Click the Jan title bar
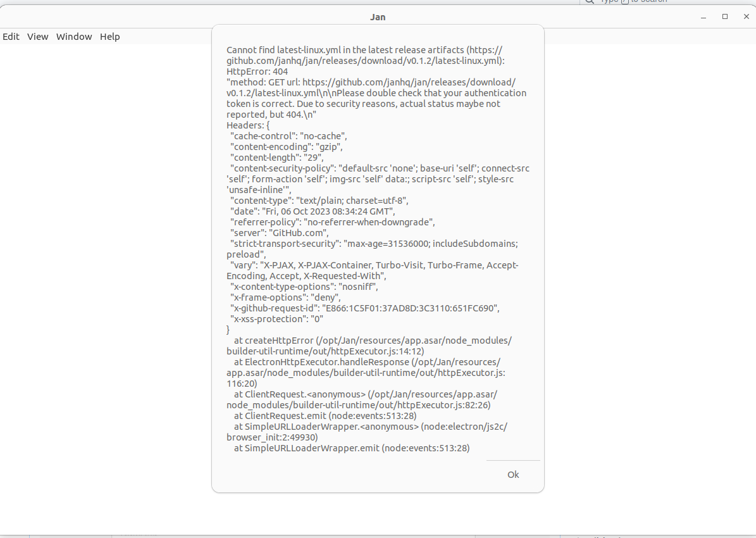756x538 pixels. (x=378, y=17)
